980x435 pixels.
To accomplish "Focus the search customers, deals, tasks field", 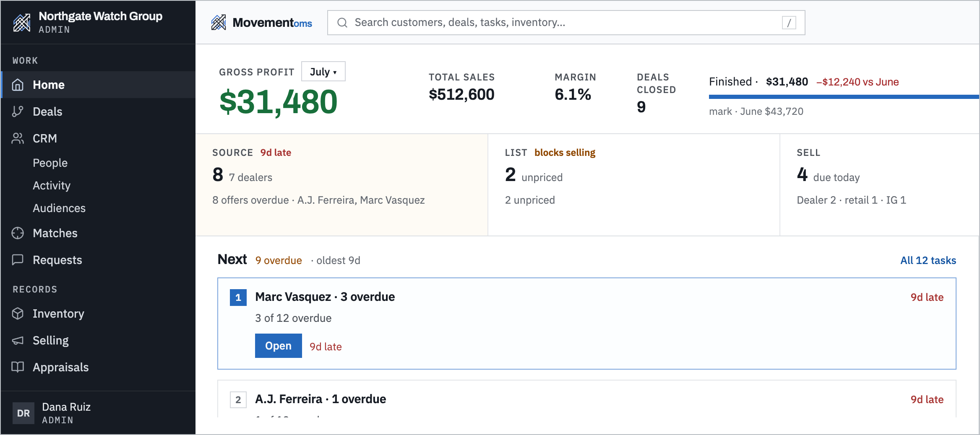I will [x=566, y=23].
